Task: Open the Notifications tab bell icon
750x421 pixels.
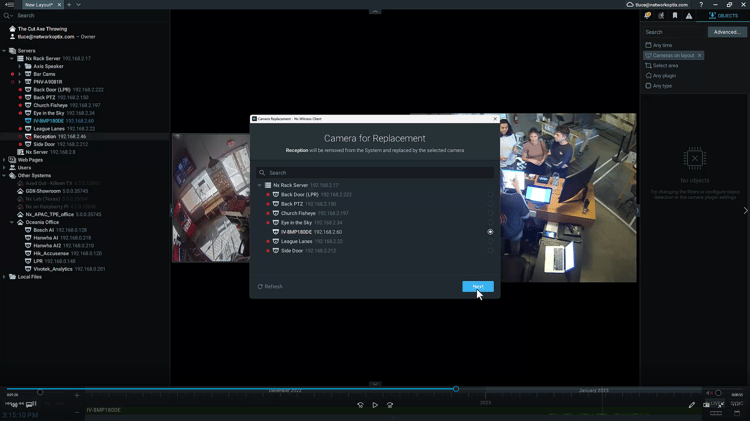Action: tap(648, 16)
